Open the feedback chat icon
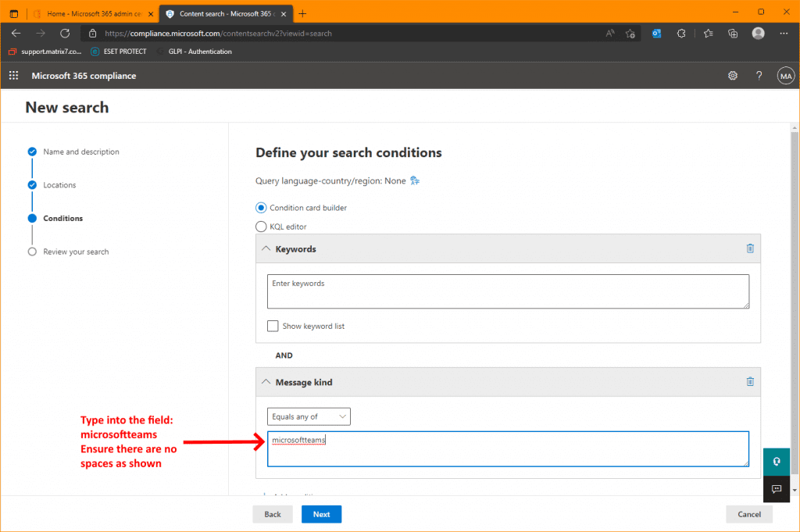This screenshot has height=532, width=800. (777, 489)
